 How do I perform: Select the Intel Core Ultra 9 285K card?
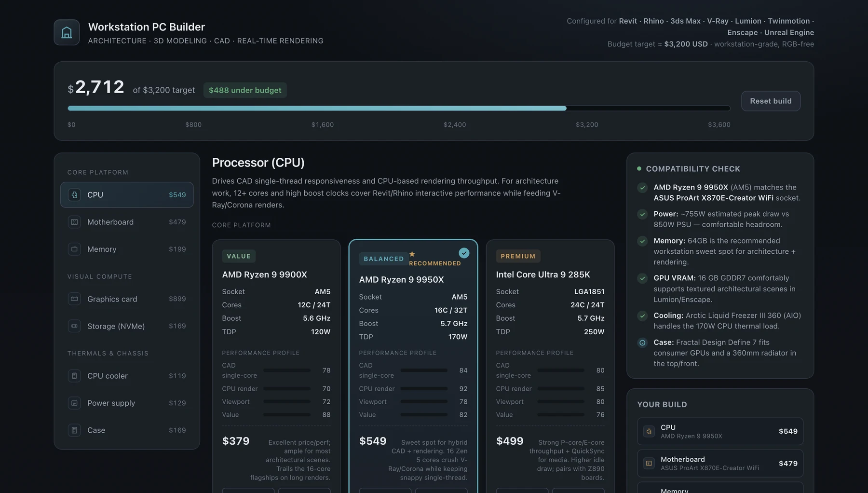coord(550,367)
